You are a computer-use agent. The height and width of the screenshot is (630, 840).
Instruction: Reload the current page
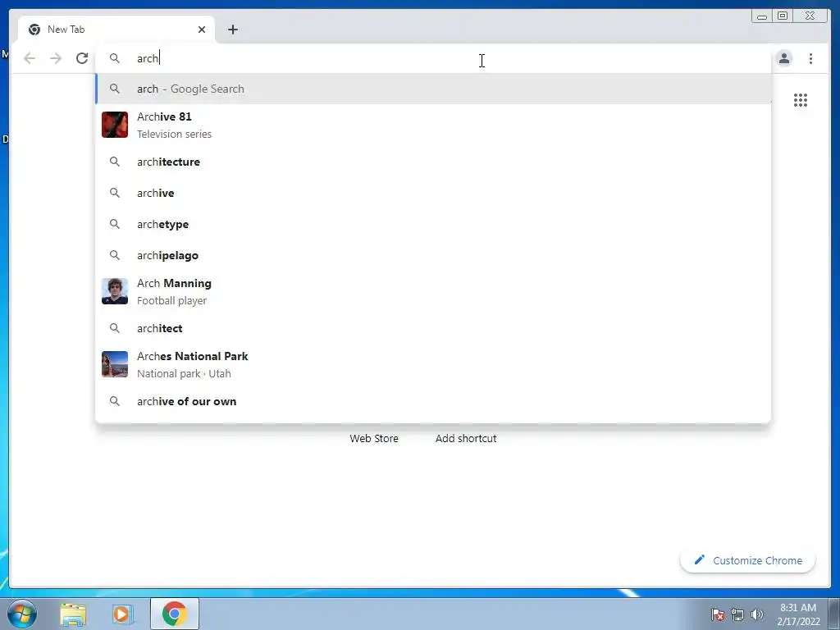pos(82,58)
